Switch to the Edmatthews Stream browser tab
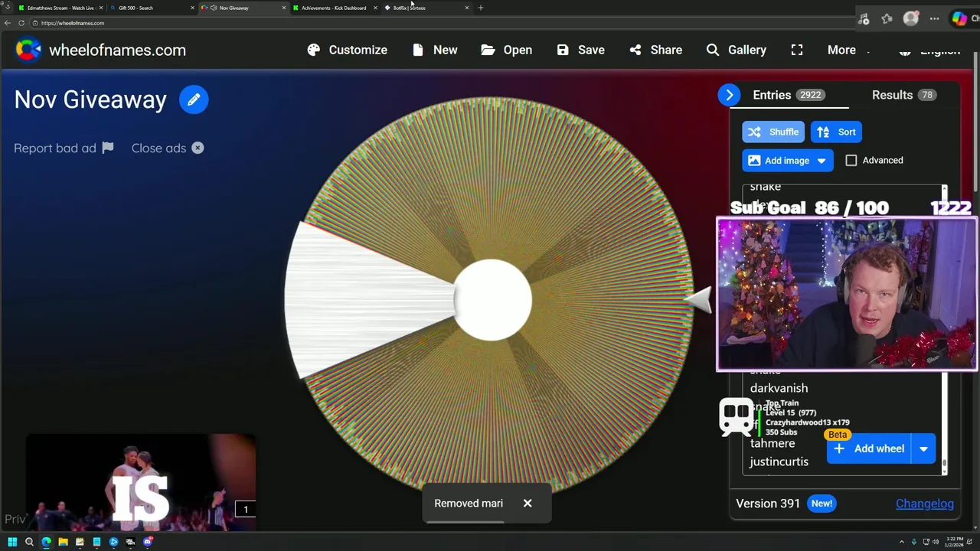The width and height of the screenshot is (980, 551). coord(60,8)
